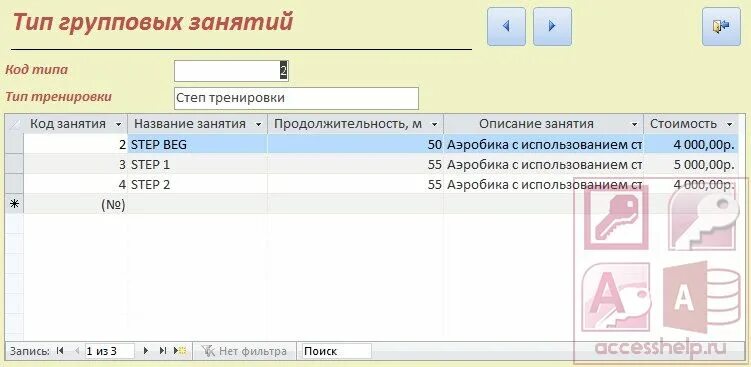Select the STEP 2 cell
Image resolution: width=751 pixels, height=367 pixels.
pos(198,184)
